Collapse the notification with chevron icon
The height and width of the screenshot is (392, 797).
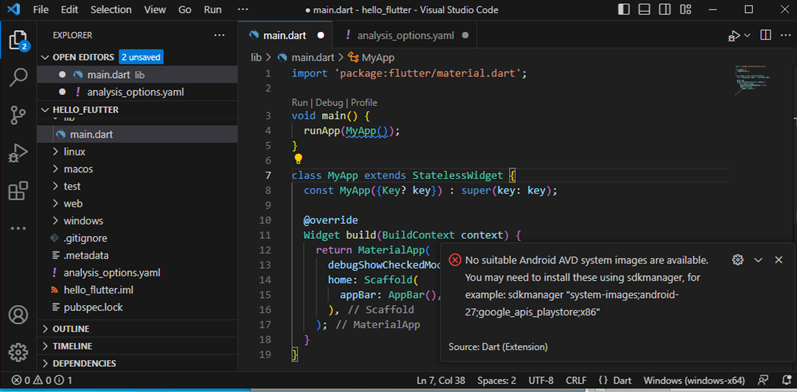point(758,260)
